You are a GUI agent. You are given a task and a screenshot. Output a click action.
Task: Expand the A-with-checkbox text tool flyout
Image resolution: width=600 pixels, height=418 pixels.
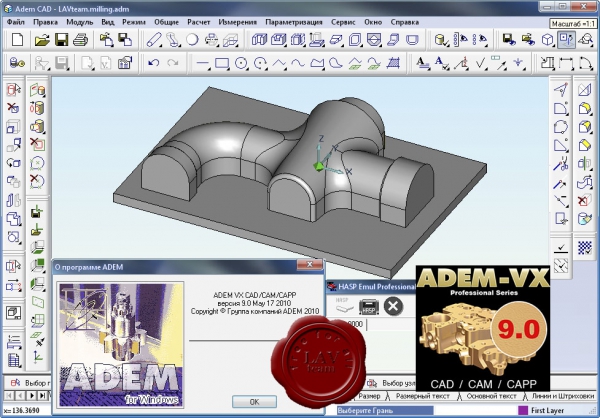click(x=448, y=69)
